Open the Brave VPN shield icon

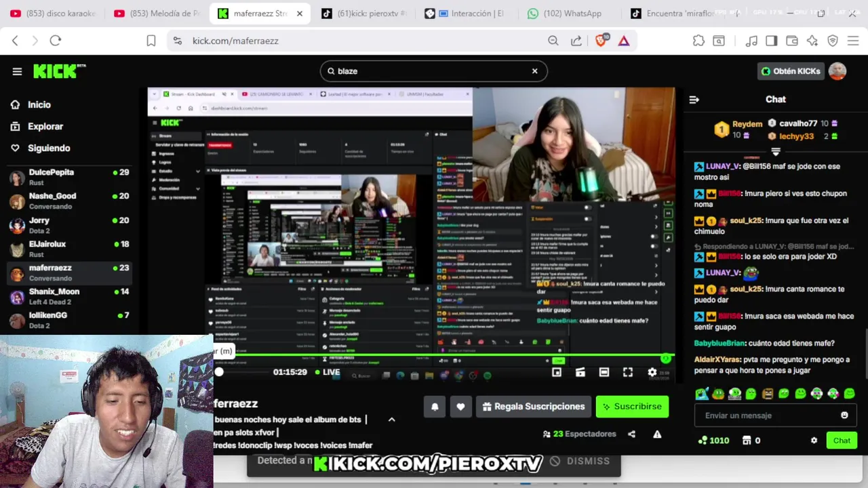pos(833,41)
